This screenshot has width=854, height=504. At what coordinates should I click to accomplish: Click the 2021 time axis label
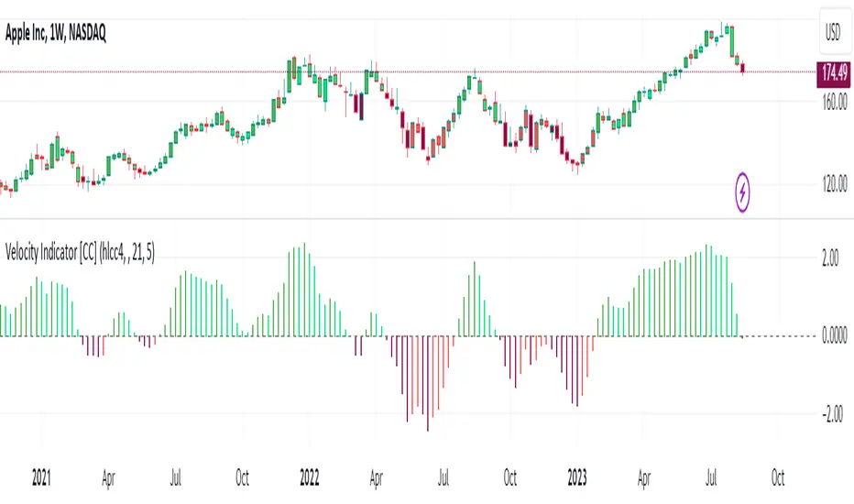[x=42, y=477]
